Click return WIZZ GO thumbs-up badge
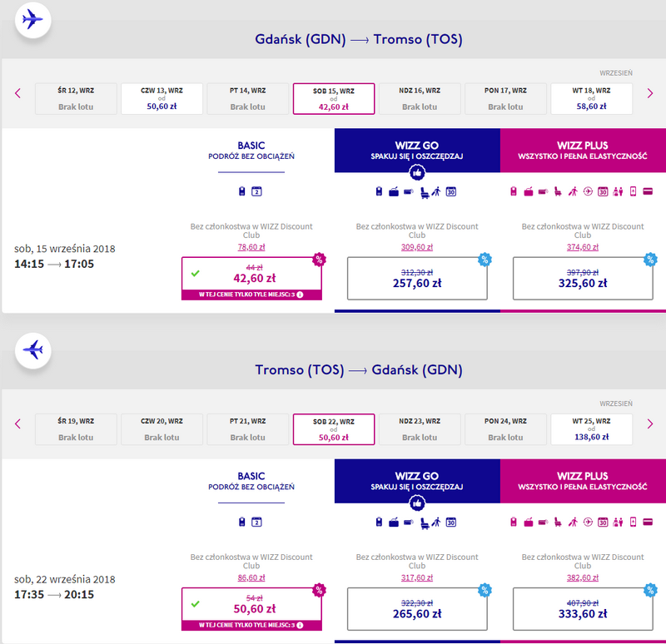 pyautogui.click(x=417, y=503)
